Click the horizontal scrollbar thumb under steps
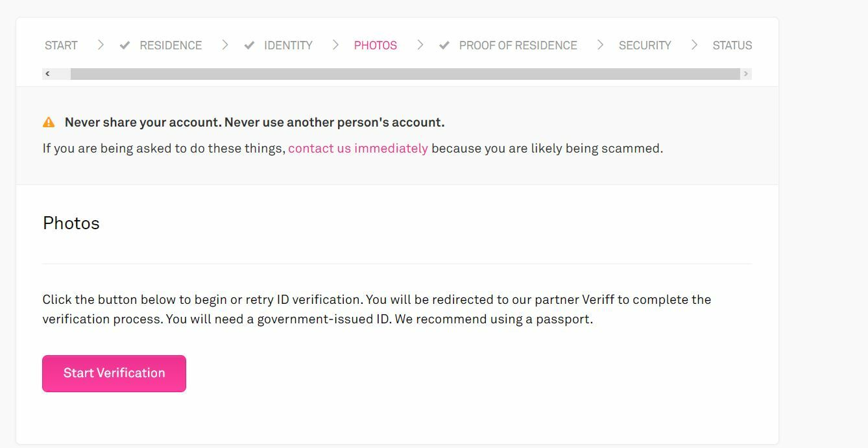This screenshot has width=868, height=448. coord(405,74)
